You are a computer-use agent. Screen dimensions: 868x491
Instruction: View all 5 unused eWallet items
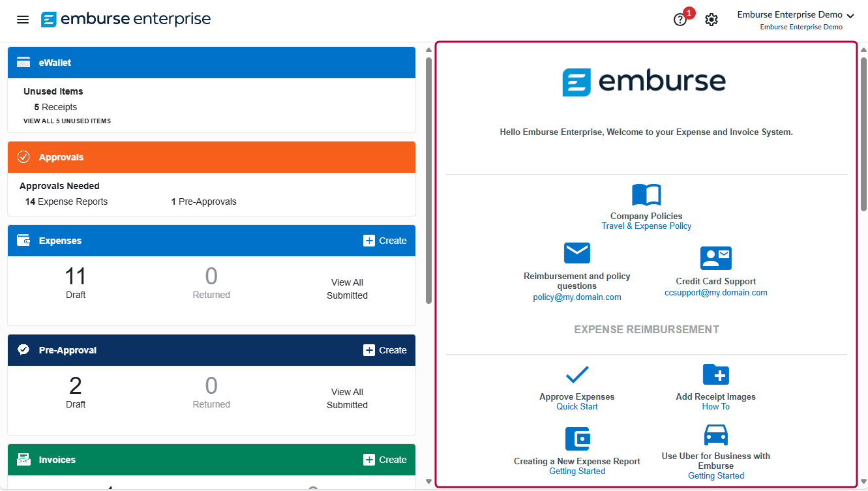(67, 121)
